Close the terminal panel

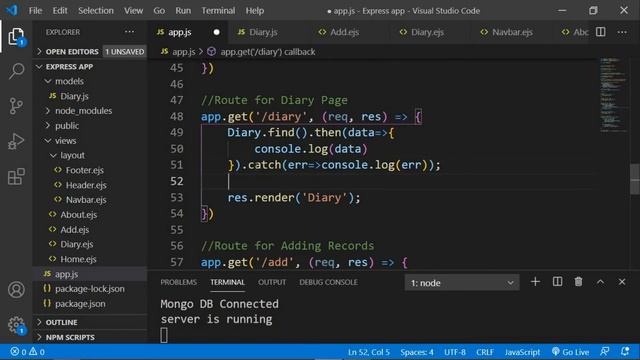click(x=622, y=282)
